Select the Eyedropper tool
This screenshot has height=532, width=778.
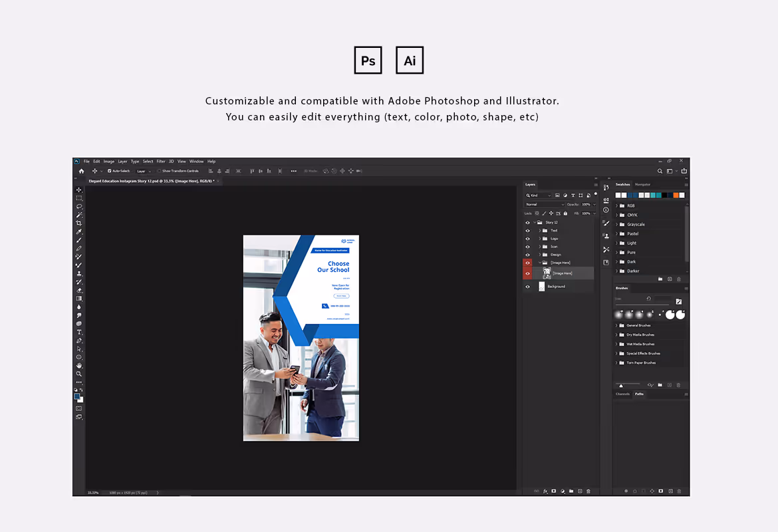coord(79,232)
